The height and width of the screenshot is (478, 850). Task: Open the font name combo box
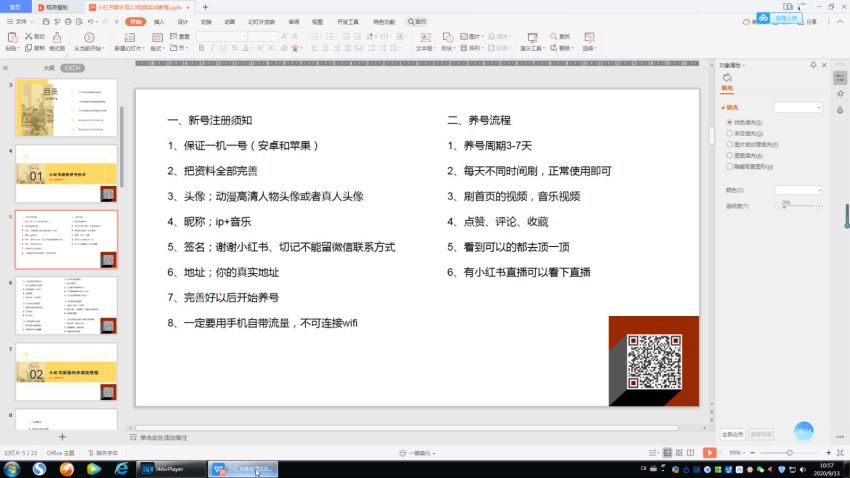coord(222,36)
